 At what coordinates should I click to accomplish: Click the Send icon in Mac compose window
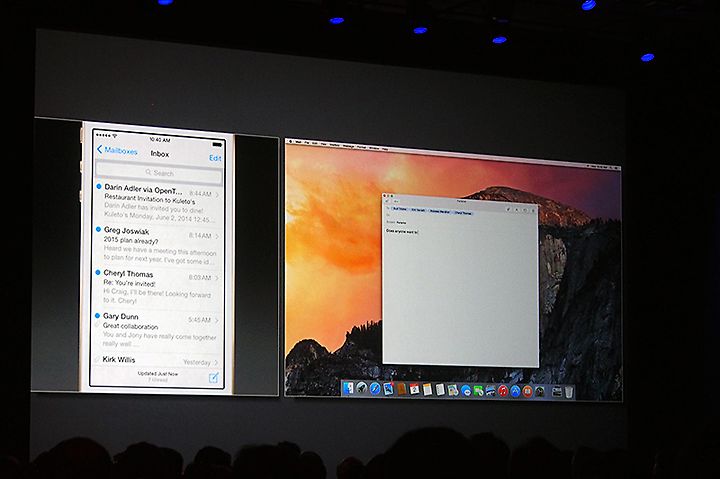click(x=387, y=201)
